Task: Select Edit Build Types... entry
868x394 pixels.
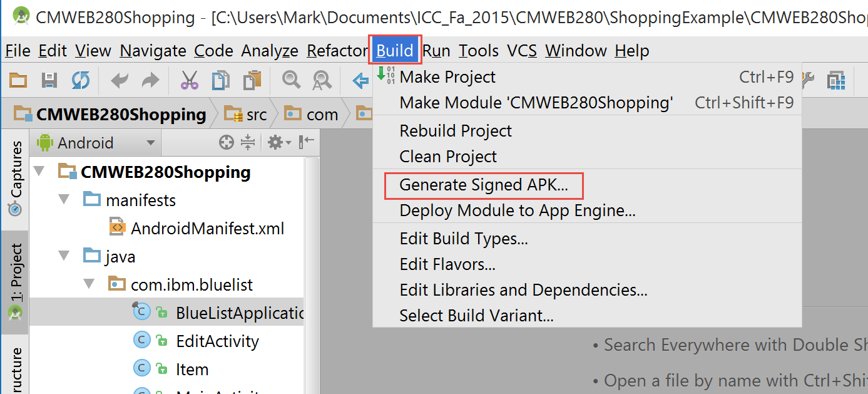Action: [x=587, y=239]
